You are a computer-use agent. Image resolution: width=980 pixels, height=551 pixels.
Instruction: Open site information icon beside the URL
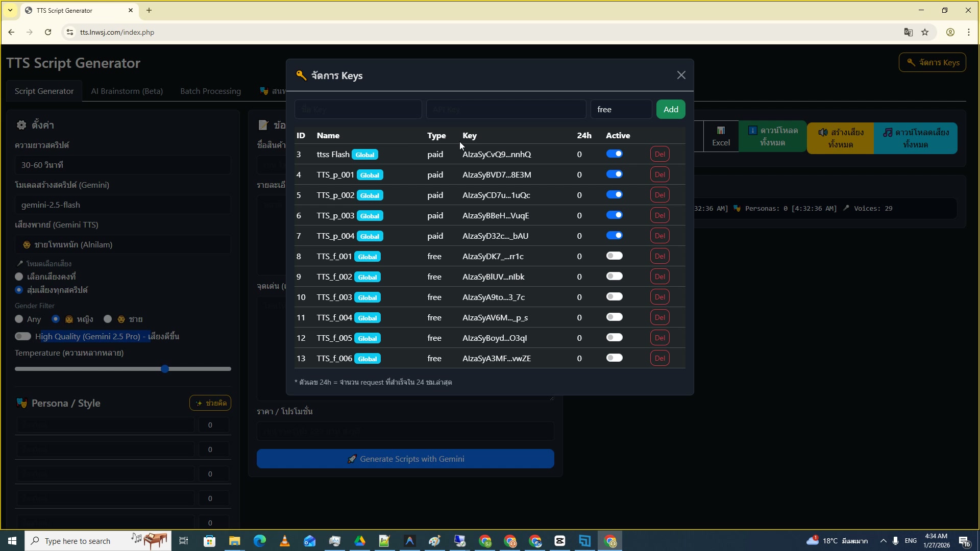[x=70, y=32]
